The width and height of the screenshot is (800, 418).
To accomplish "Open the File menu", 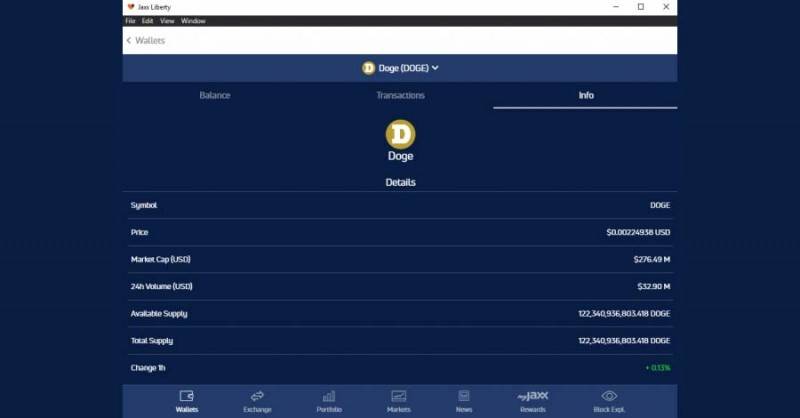I will [131, 21].
